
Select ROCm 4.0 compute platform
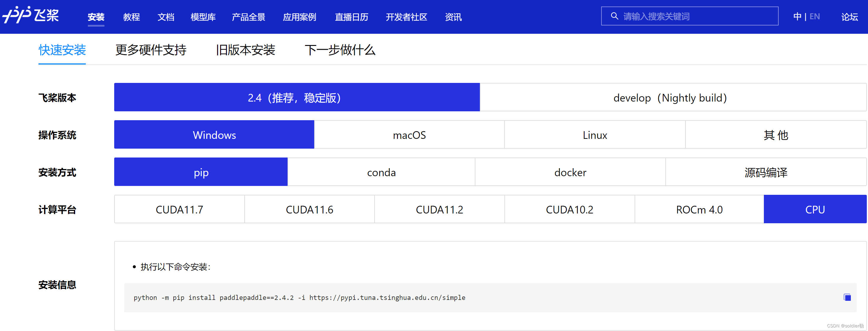point(699,209)
